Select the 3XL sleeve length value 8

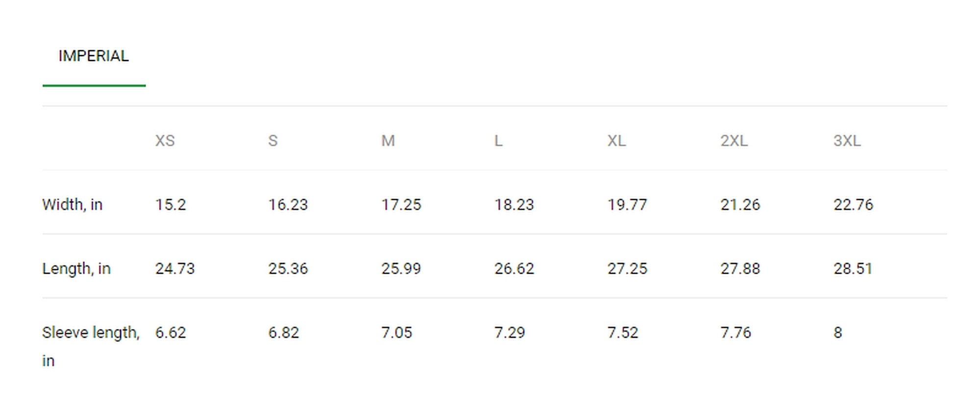point(838,333)
